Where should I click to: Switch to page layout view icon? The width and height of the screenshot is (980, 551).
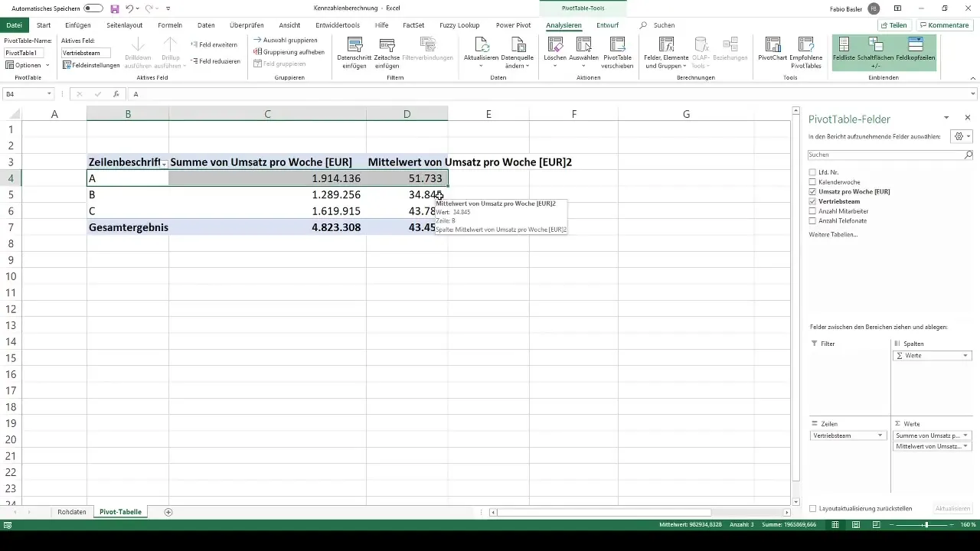coord(854,525)
